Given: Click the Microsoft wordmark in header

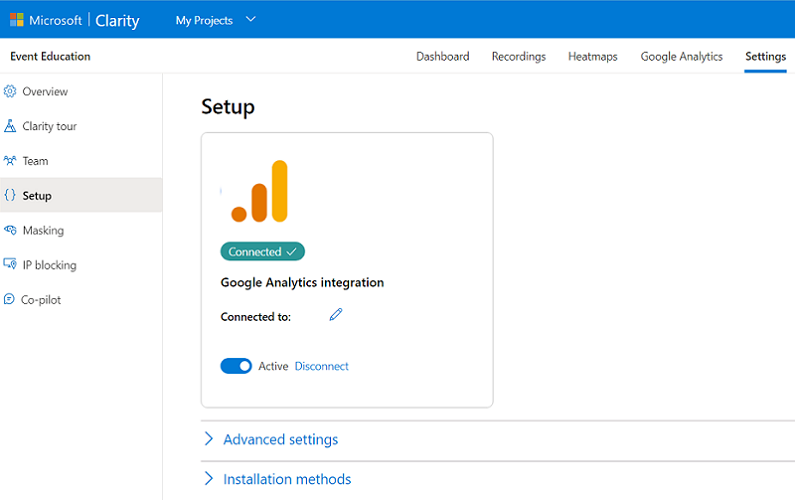Looking at the screenshot, I should 55,20.
